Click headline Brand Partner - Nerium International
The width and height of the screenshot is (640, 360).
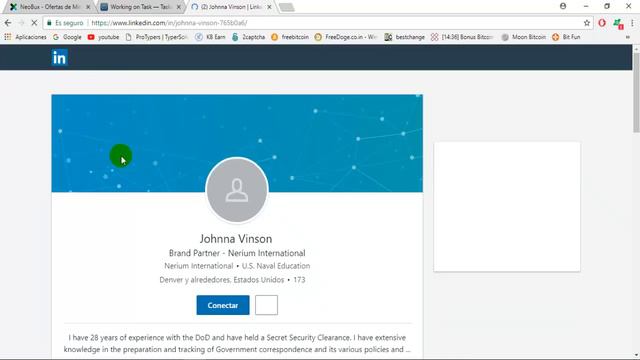237,253
